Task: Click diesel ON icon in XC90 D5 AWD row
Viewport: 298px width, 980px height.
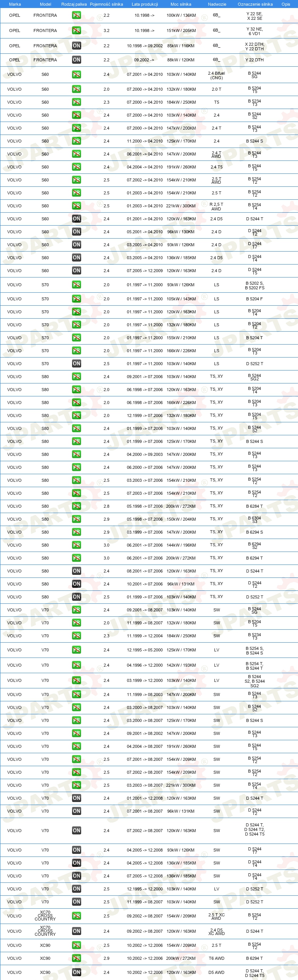Action: (x=76, y=972)
